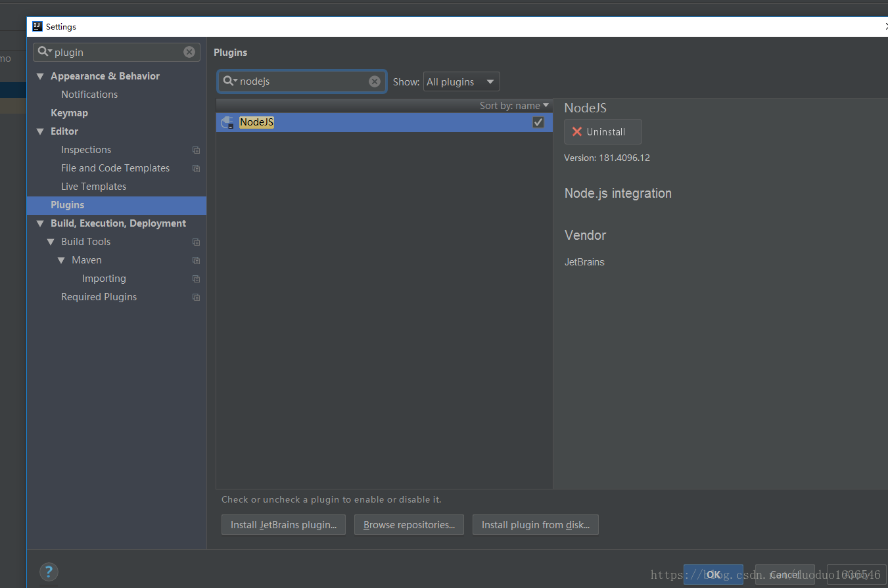Open Keymap settings

[x=69, y=113]
